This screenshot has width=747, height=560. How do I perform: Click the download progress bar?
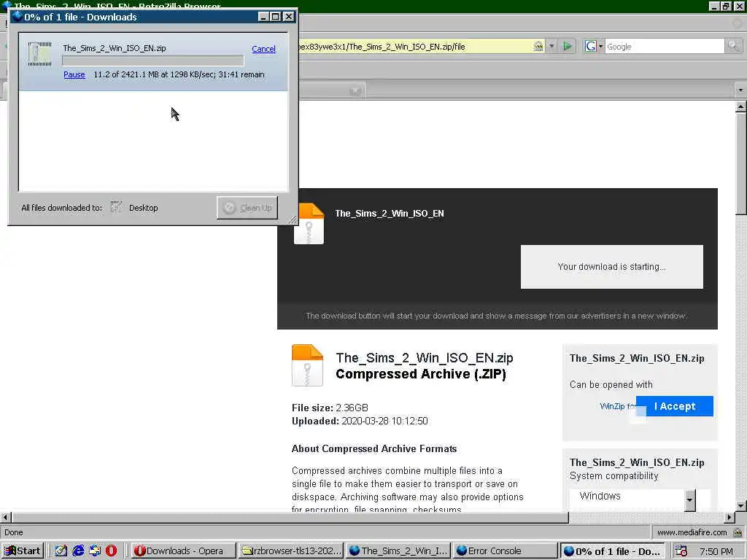click(x=153, y=61)
